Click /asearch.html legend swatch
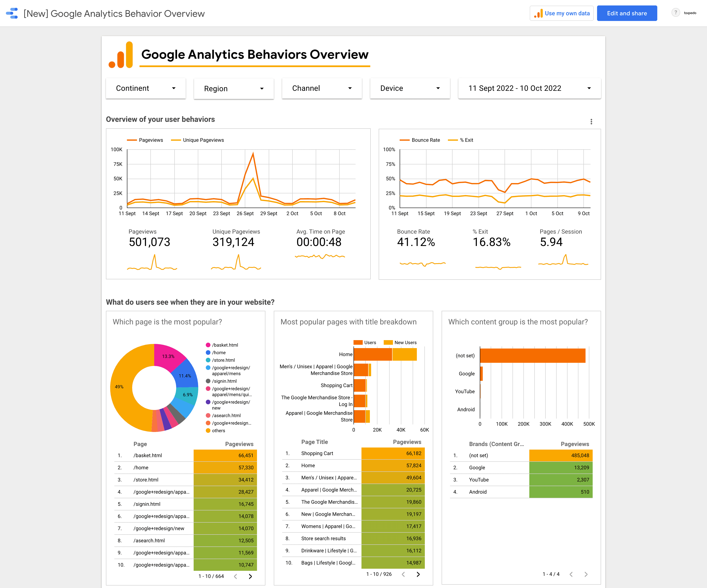707x588 pixels. tap(208, 415)
